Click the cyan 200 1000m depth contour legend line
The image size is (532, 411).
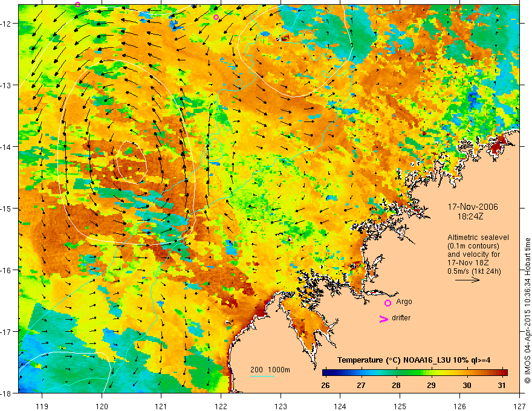pyautogui.click(x=262, y=376)
